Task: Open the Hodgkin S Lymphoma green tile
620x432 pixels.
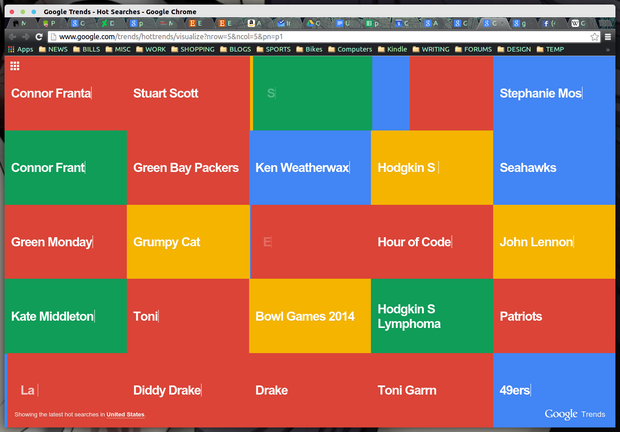Action: [x=432, y=316]
